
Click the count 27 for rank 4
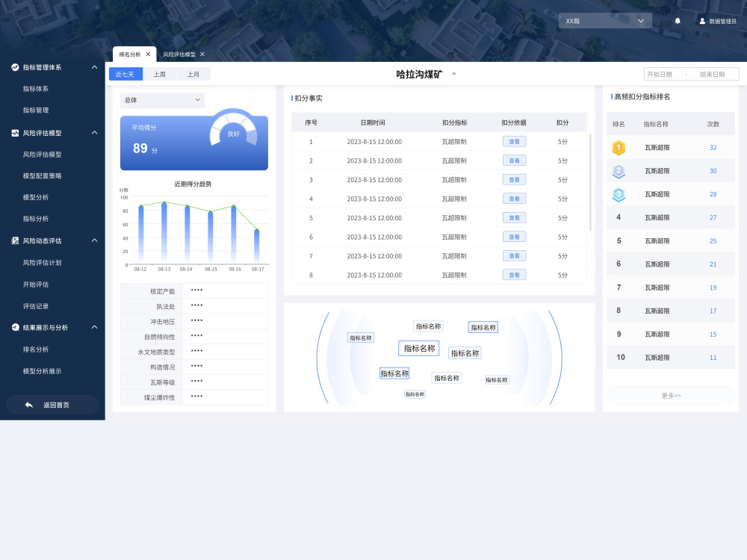(x=713, y=217)
